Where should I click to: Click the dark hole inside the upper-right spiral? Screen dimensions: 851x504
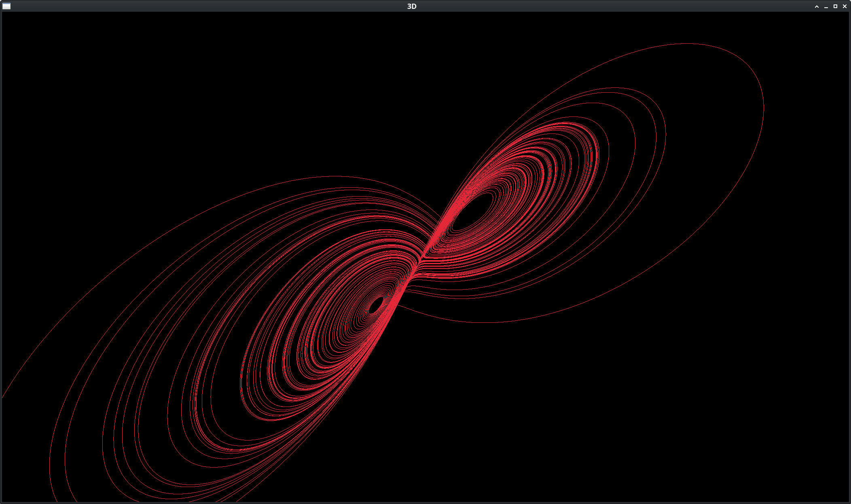pyautogui.click(x=472, y=211)
